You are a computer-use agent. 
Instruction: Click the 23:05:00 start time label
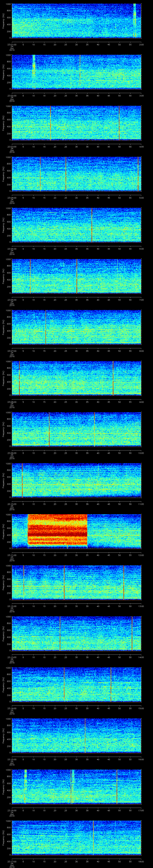[x=12, y=249]
